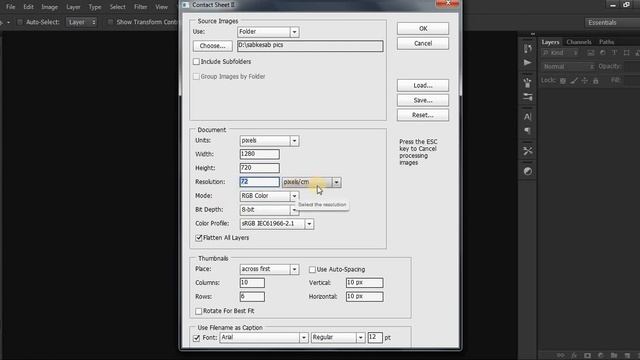
Task: Click add layer mask icon
Action: pyautogui.click(x=587, y=356)
